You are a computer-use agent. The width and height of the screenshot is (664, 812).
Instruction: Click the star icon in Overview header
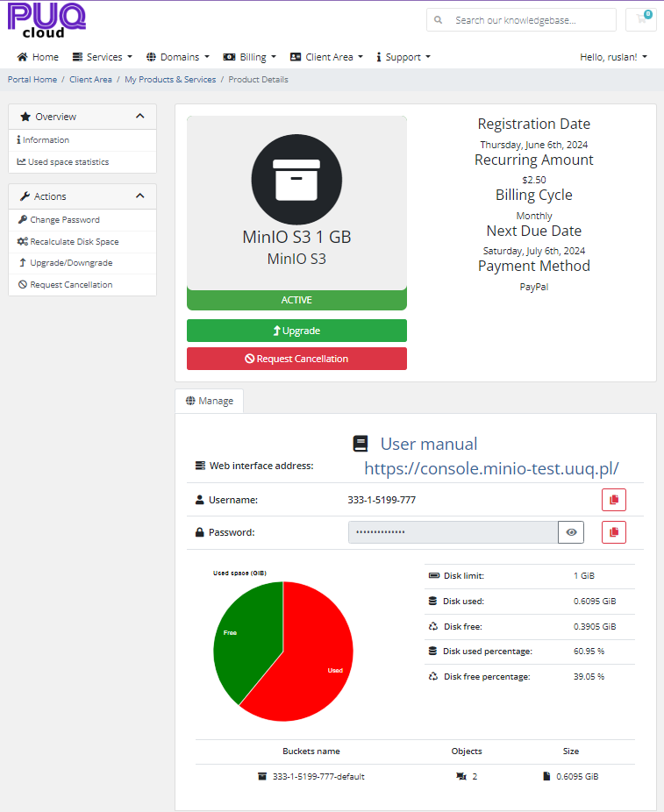coord(25,117)
